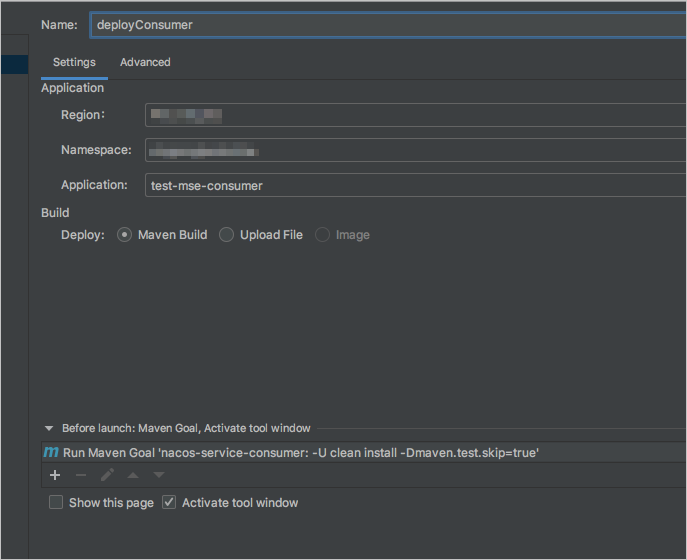
Task: Add a new before-launch task with the plus icon
Action: [55, 475]
